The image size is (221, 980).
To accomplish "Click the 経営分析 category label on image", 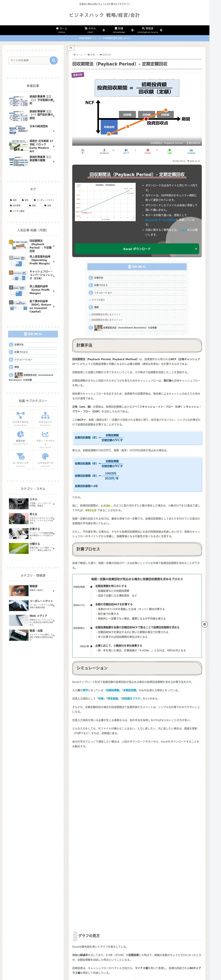I will coord(78,75).
